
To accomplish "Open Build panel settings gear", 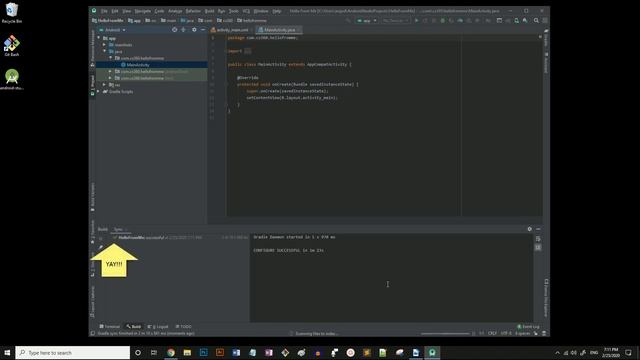I will pyautogui.click(x=529, y=229).
